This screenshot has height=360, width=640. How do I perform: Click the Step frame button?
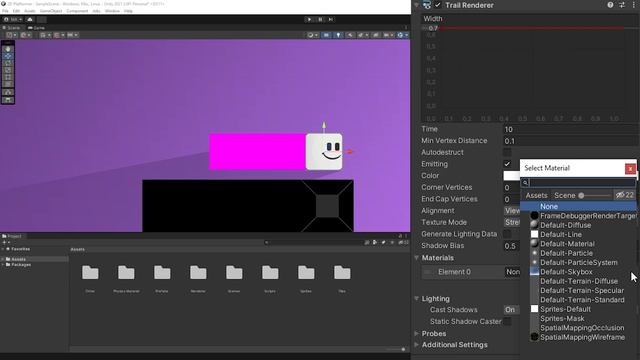[331, 19]
